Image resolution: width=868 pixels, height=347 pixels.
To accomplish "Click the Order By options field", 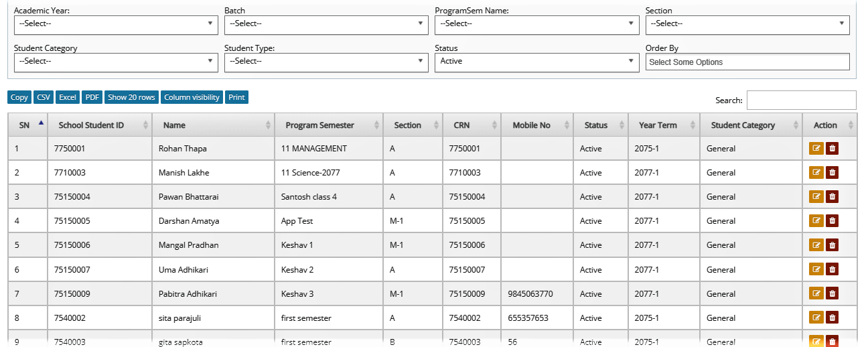I will tap(747, 62).
